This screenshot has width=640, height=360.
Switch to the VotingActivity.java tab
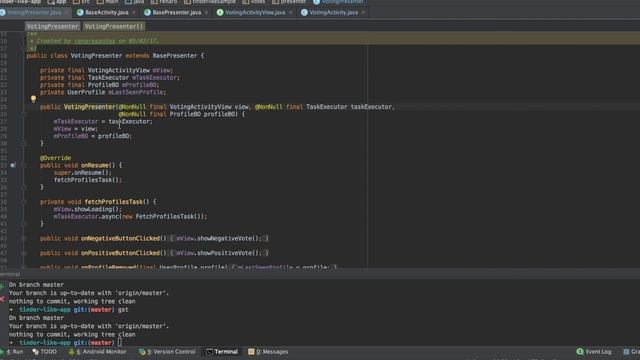tap(333, 12)
